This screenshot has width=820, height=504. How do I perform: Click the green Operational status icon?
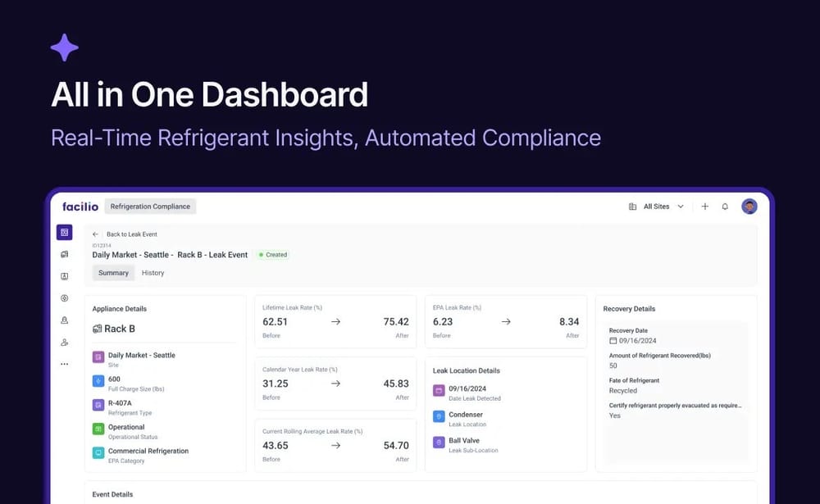tap(98, 429)
